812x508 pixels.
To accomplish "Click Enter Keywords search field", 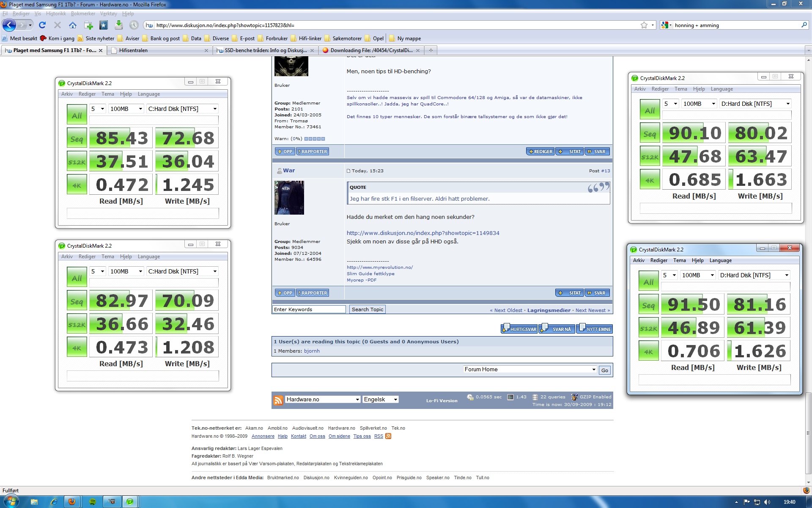I will (309, 309).
